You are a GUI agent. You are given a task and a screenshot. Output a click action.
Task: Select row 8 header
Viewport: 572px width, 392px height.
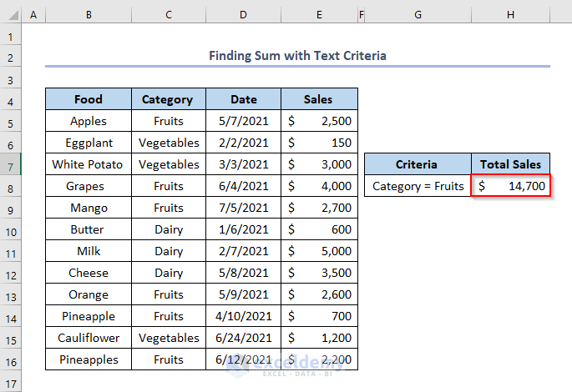coord(10,186)
